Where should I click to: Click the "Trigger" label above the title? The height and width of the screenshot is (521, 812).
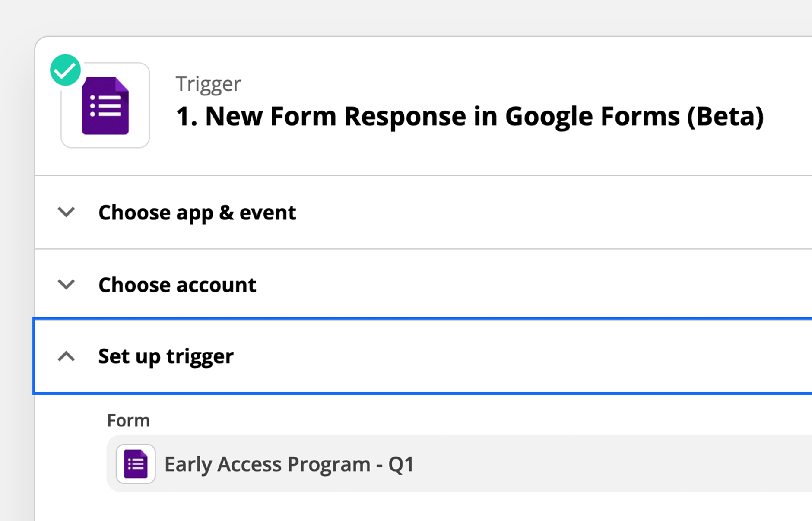pos(208,84)
